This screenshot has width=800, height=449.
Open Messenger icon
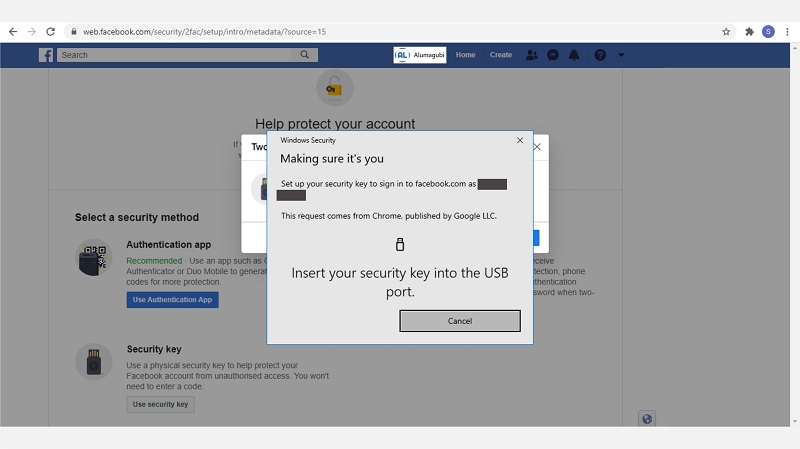(553, 55)
